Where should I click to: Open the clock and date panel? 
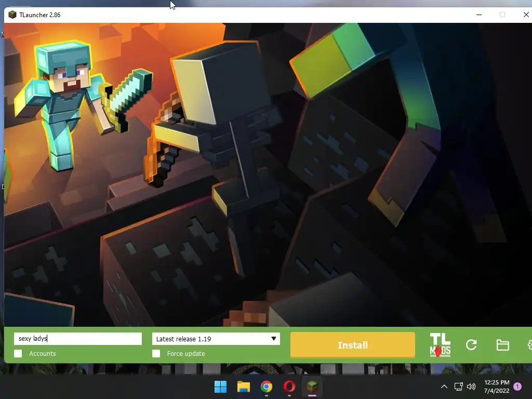pos(497,387)
